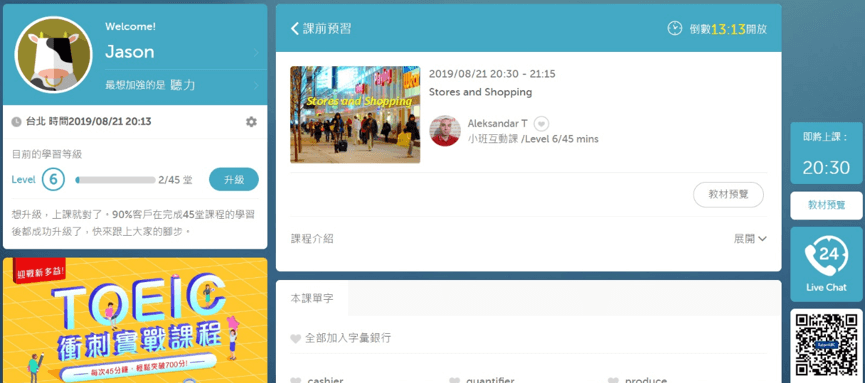This screenshot has height=383, width=865.
Task: Favorite teacher Aleksandar T with heart icon
Action: [541, 124]
